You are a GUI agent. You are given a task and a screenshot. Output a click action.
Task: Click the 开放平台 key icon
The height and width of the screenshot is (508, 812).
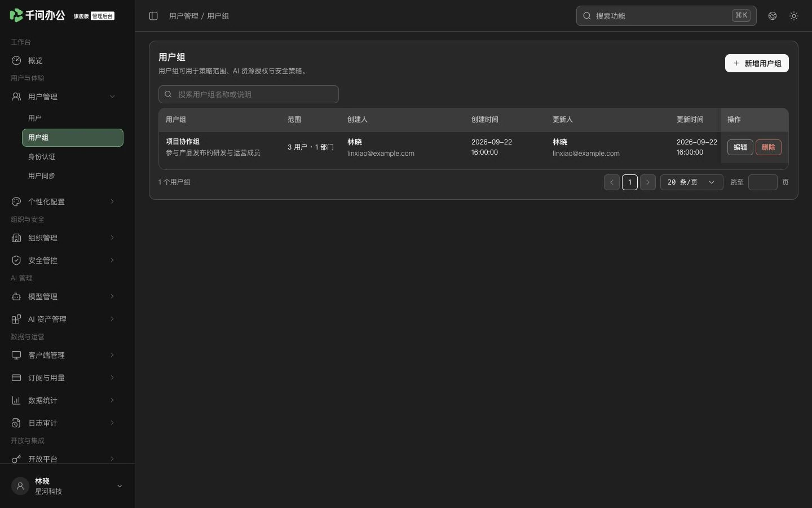(x=16, y=459)
